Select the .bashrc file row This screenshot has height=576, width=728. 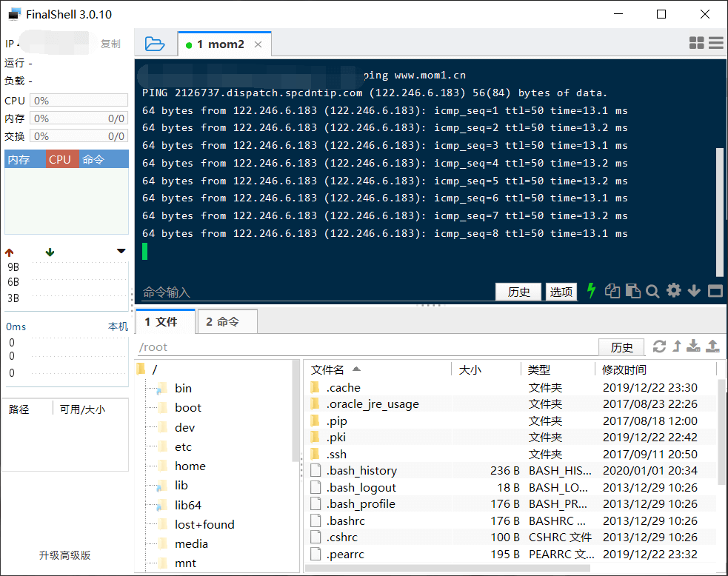[511, 520]
